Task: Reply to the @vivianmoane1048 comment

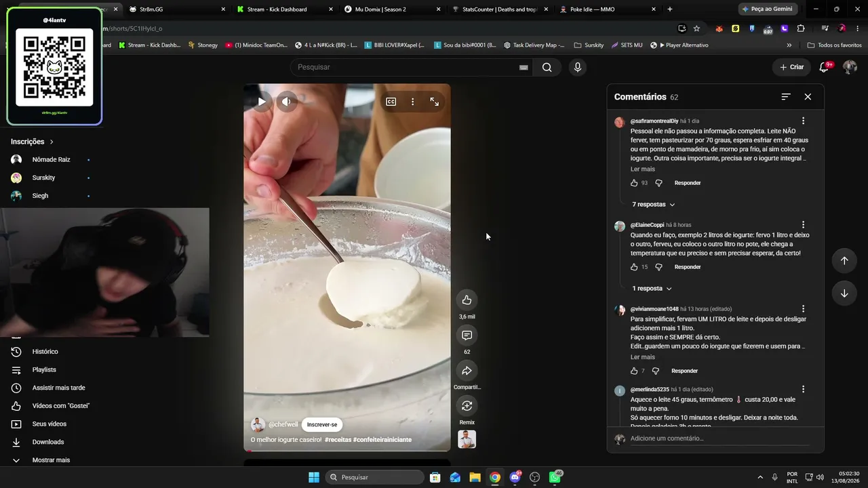Action: tap(684, 371)
